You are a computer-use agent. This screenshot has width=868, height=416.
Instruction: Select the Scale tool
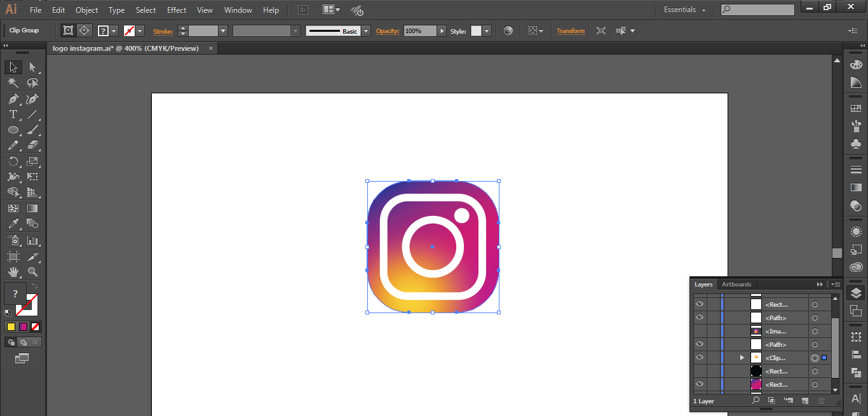pyautogui.click(x=32, y=161)
